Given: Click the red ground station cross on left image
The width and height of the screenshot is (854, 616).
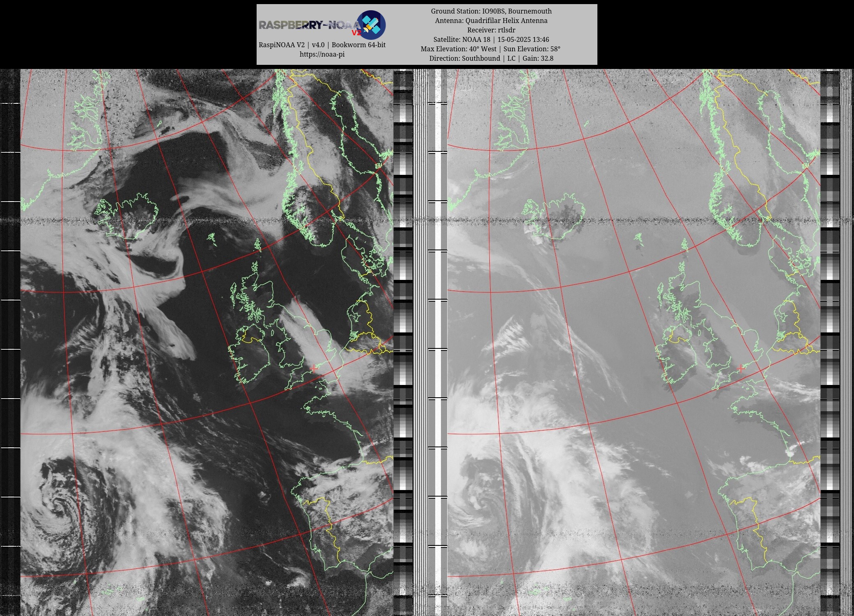Looking at the screenshot, I should pyautogui.click(x=314, y=368).
